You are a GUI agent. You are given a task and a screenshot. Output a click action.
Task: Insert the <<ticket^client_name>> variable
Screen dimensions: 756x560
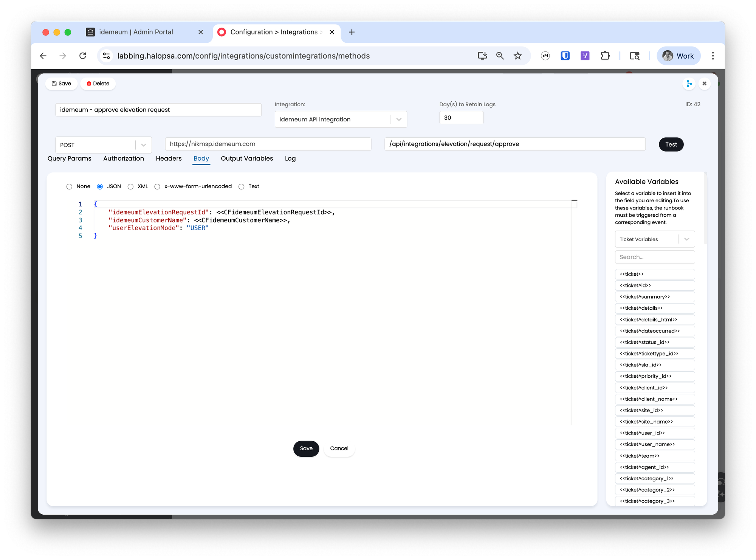655,399
